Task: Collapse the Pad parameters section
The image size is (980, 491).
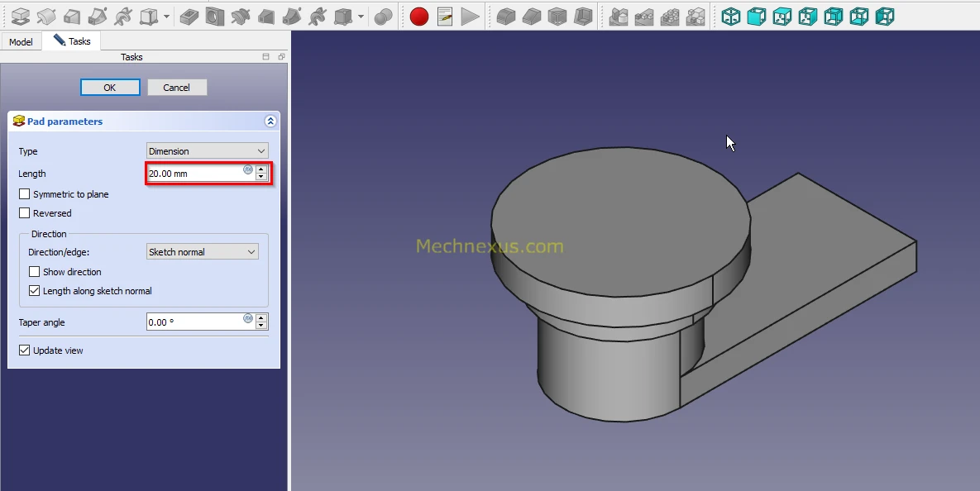Action: pos(270,122)
